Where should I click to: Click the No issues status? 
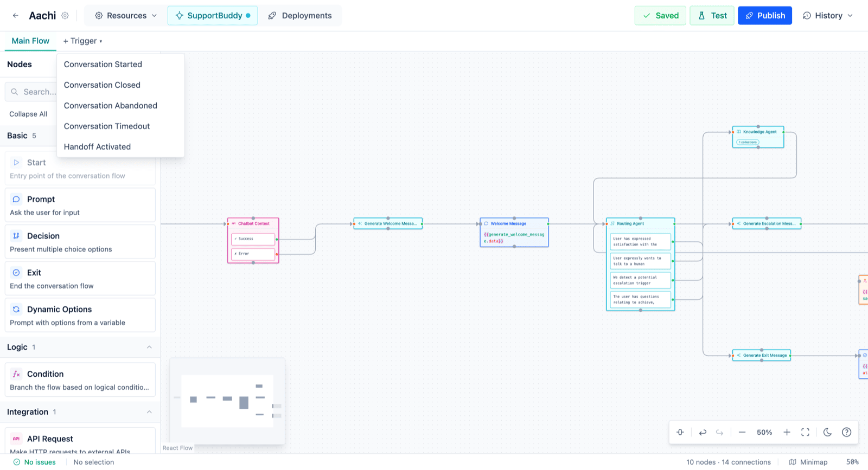point(35,462)
